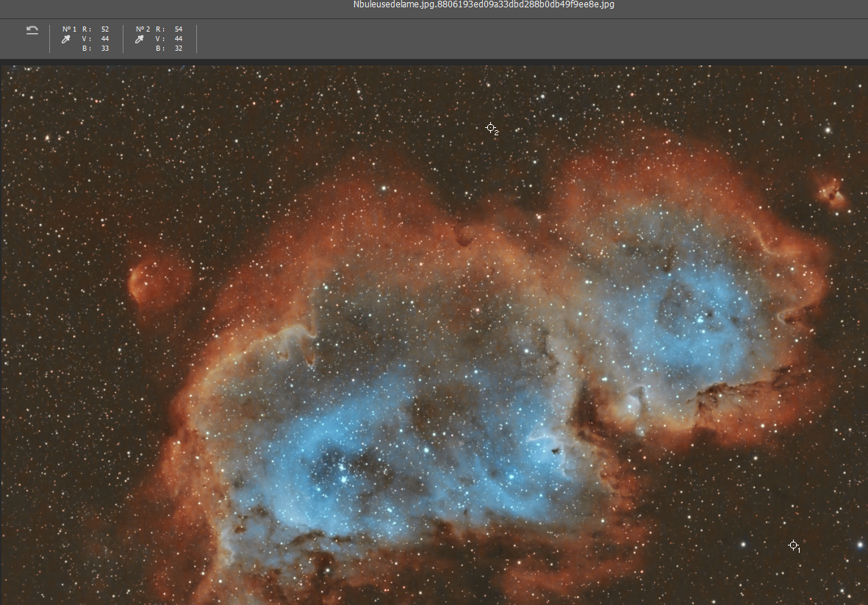This screenshot has width=868, height=605.
Task: Click the eyedropper icon under Nº 1
Action: click(x=66, y=39)
